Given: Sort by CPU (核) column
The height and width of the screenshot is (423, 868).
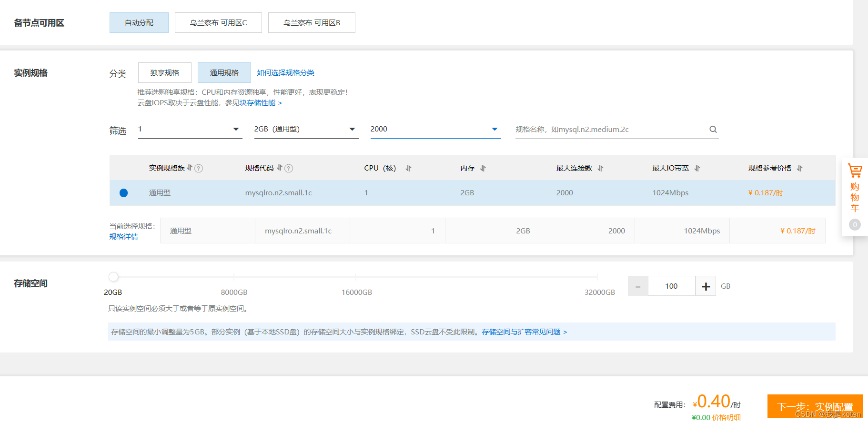Looking at the screenshot, I should (x=408, y=168).
